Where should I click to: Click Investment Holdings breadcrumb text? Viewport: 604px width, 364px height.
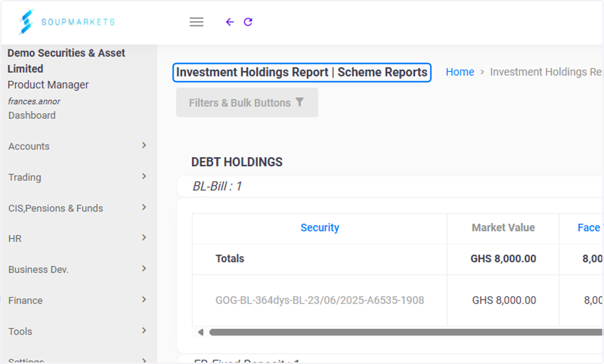point(547,72)
